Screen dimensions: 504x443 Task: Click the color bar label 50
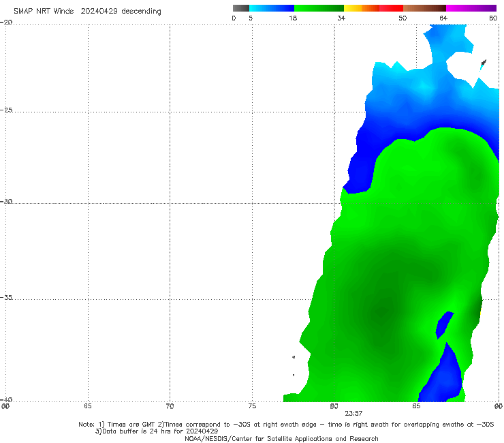click(403, 18)
